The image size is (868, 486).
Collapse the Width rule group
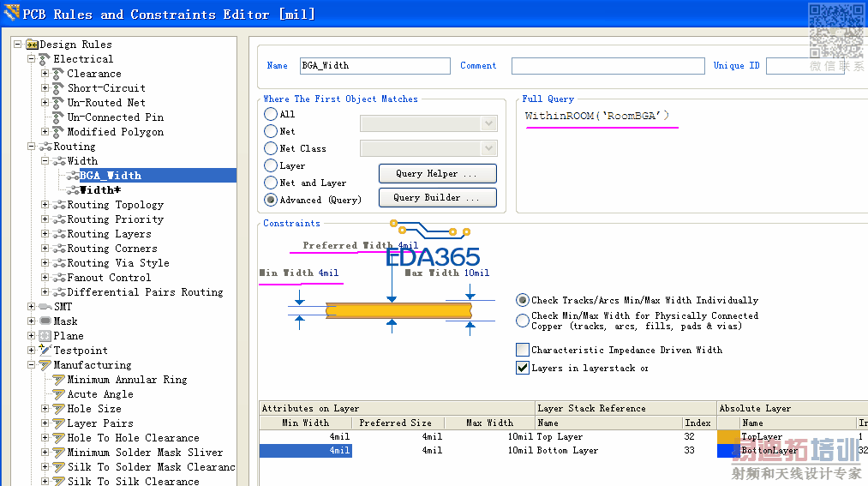pos(45,161)
